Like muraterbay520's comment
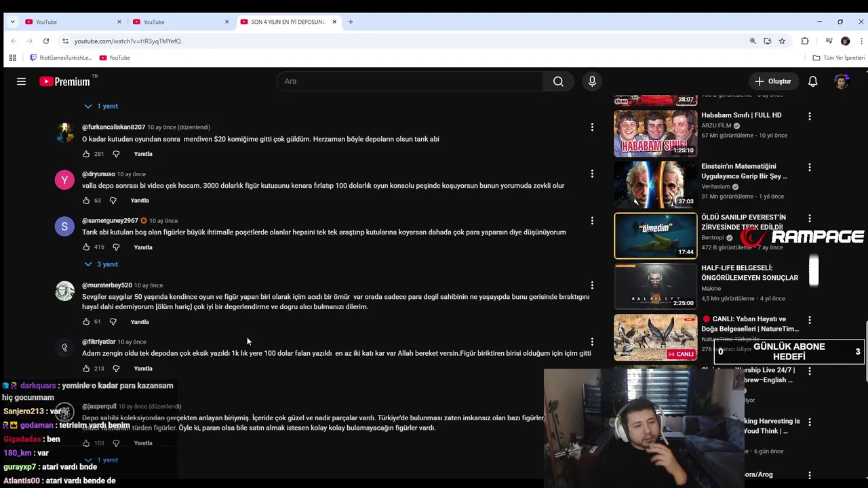868x488 pixels. pyautogui.click(x=86, y=322)
